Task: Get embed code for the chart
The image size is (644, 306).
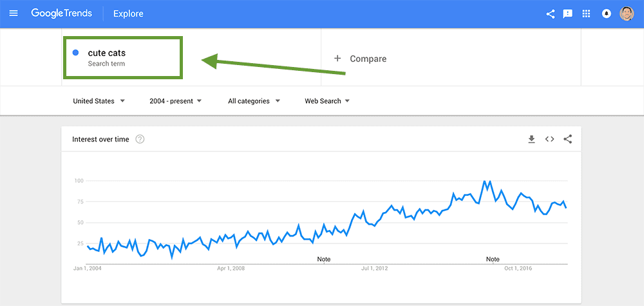Action: click(x=549, y=139)
